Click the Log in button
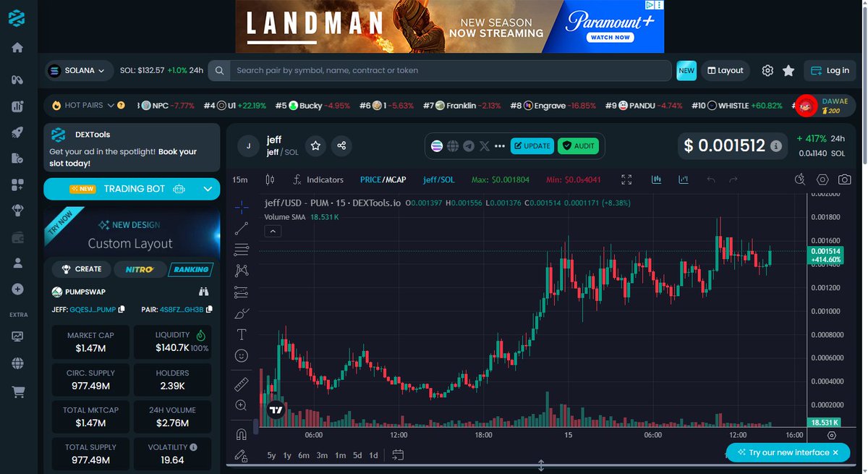The image size is (868, 474). pyautogui.click(x=830, y=71)
